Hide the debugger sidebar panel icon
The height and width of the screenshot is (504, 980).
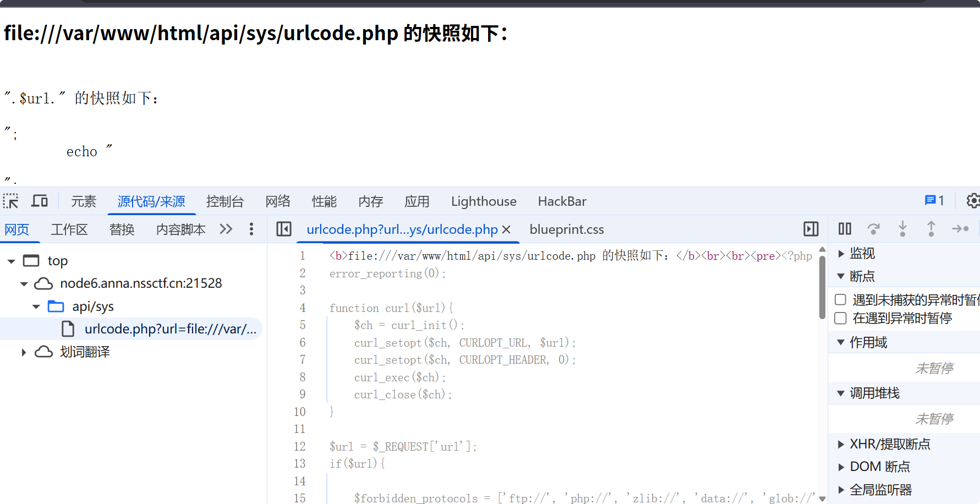tap(811, 229)
